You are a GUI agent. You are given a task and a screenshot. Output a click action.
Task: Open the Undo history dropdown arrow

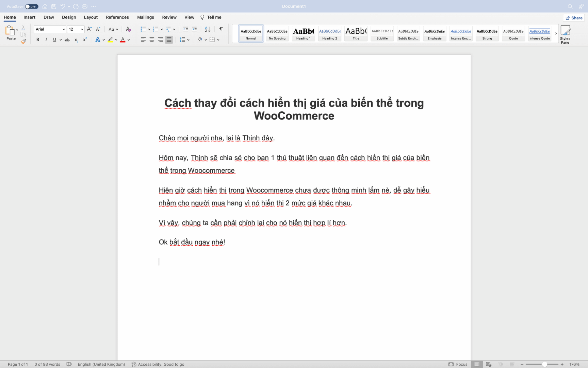tap(69, 6)
